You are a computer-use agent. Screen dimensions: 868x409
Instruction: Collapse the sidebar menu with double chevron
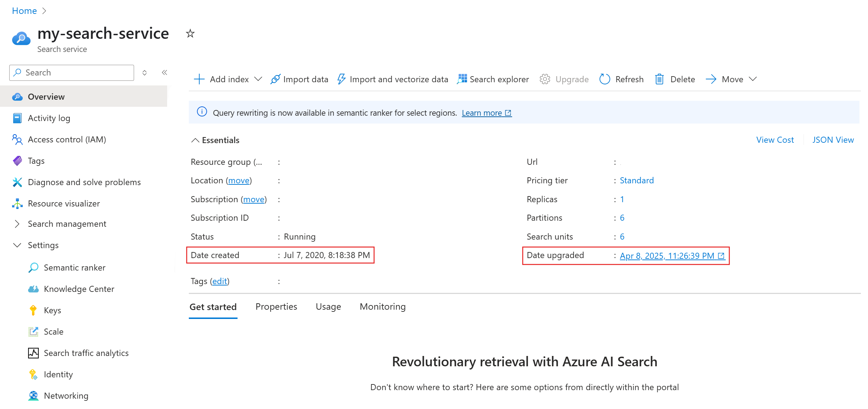164,73
